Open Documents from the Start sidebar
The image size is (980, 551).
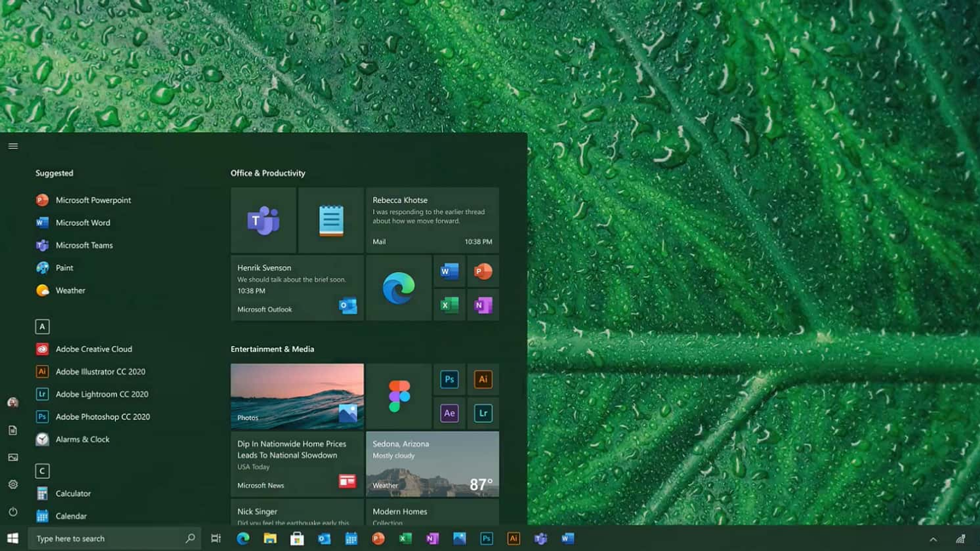pos(13,430)
